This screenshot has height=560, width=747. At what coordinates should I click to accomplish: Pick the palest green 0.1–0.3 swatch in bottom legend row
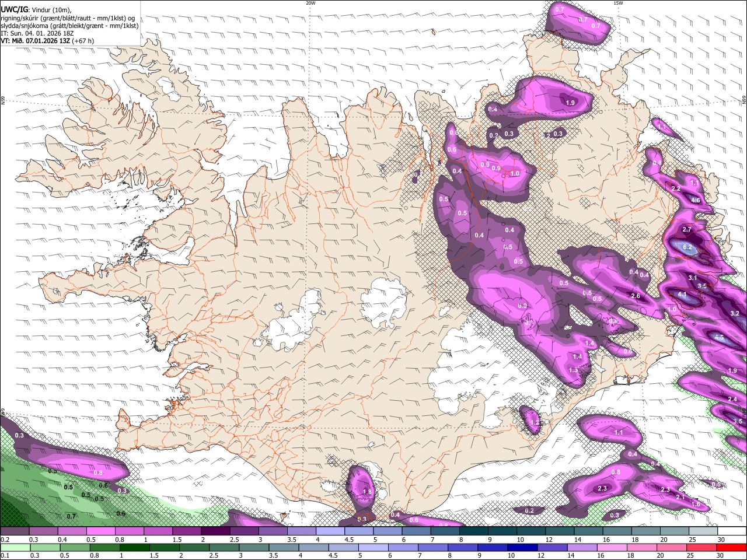coord(15,547)
